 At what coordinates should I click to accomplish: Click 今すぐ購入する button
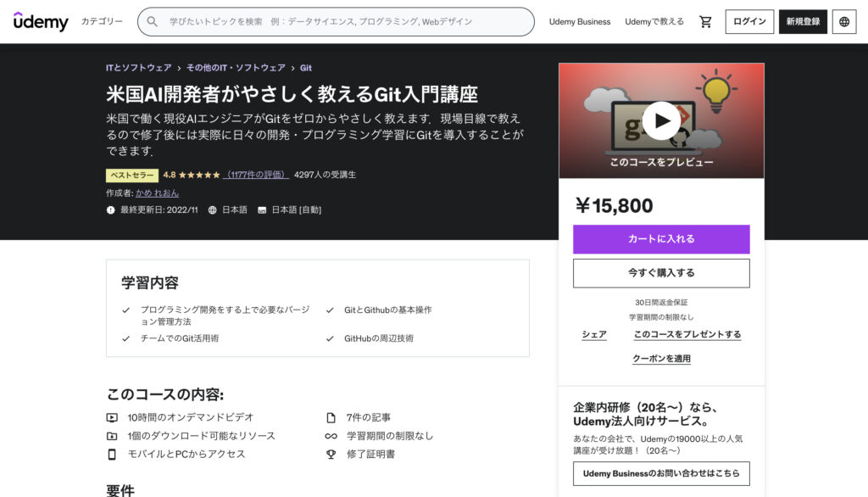click(x=661, y=273)
